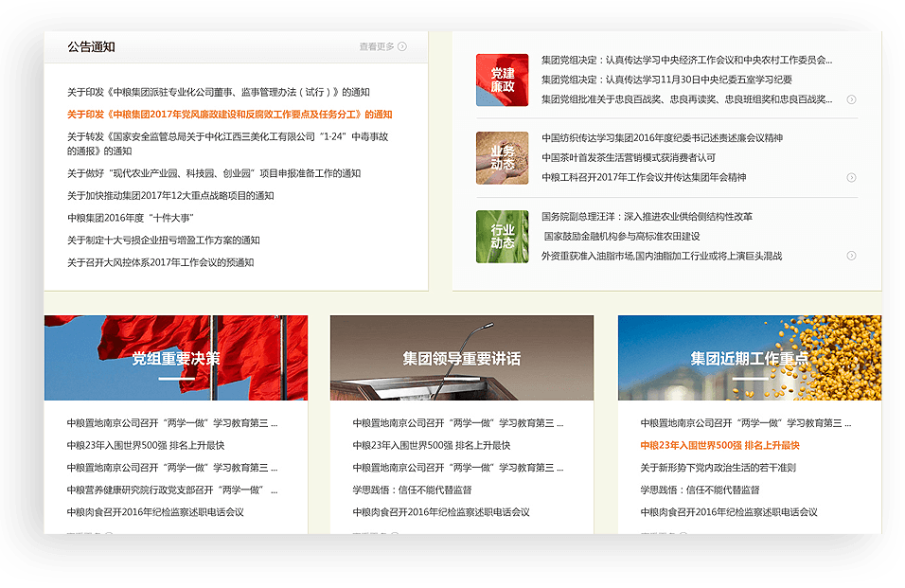This screenshot has height=588, width=905.
Task: Click arrow icon next to 查看更多
Action: 402,46
